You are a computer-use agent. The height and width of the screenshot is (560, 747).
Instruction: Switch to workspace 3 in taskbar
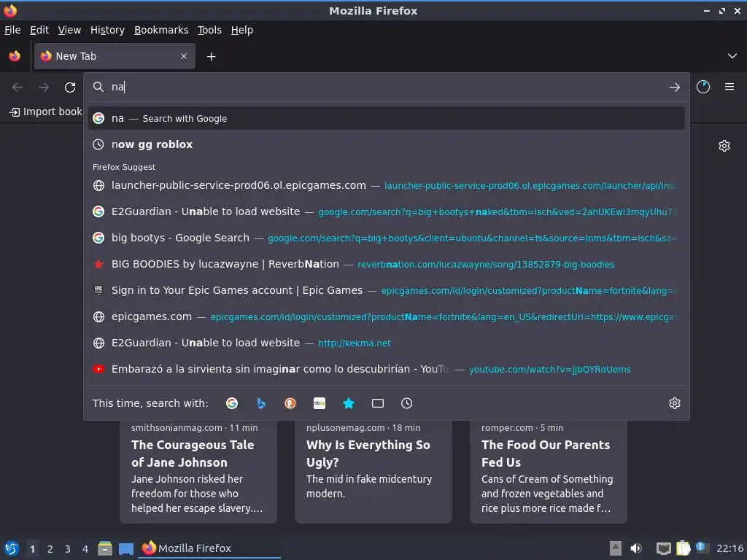(x=68, y=549)
